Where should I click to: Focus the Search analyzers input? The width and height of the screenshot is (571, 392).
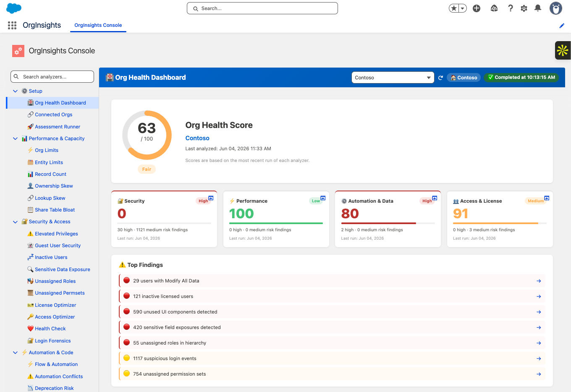(52, 77)
